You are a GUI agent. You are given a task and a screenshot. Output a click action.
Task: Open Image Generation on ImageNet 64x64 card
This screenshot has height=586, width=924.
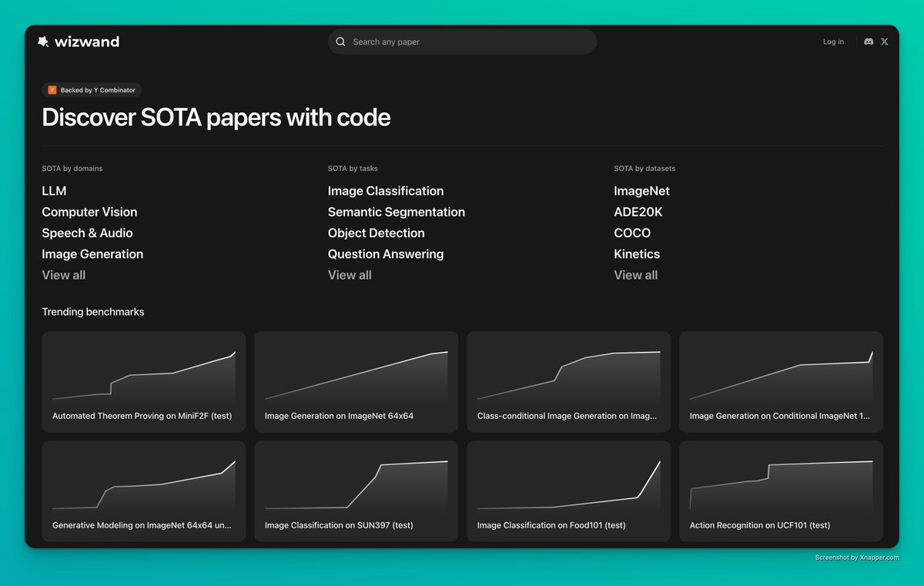(x=357, y=382)
